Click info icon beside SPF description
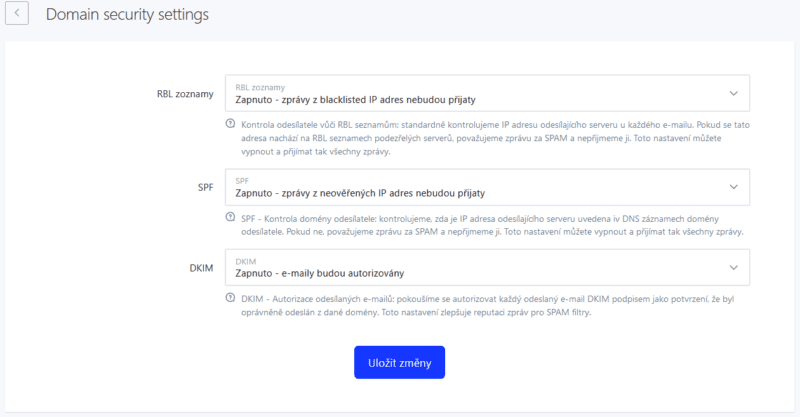Image resolution: width=800 pixels, height=417 pixels. click(230, 218)
